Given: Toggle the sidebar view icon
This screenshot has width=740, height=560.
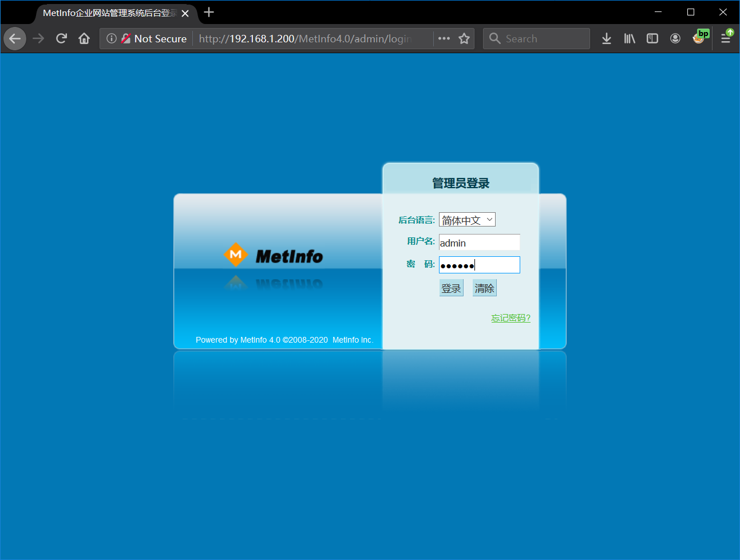Looking at the screenshot, I should point(652,38).
